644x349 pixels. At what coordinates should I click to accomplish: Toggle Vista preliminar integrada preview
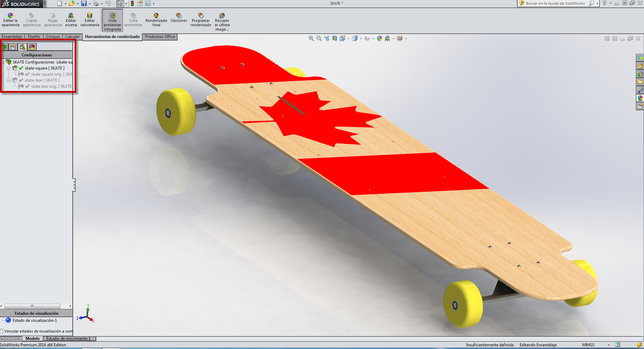click(x=113, y=20)
